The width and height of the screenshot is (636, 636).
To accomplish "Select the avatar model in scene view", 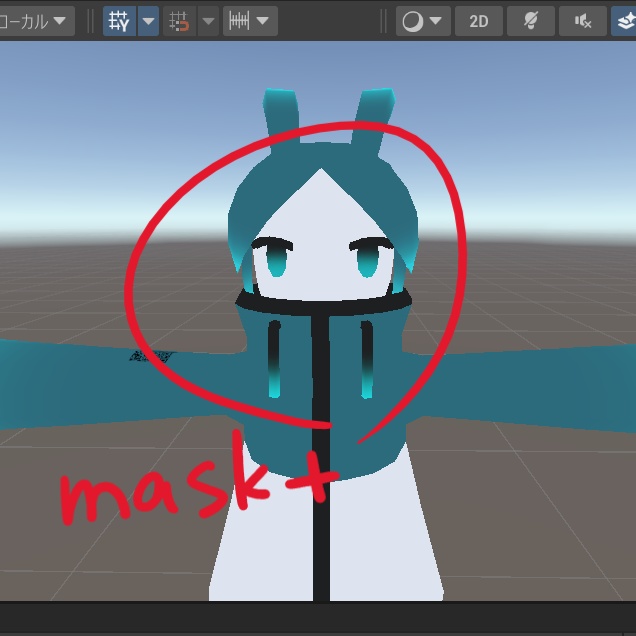I will pos(322,345).
